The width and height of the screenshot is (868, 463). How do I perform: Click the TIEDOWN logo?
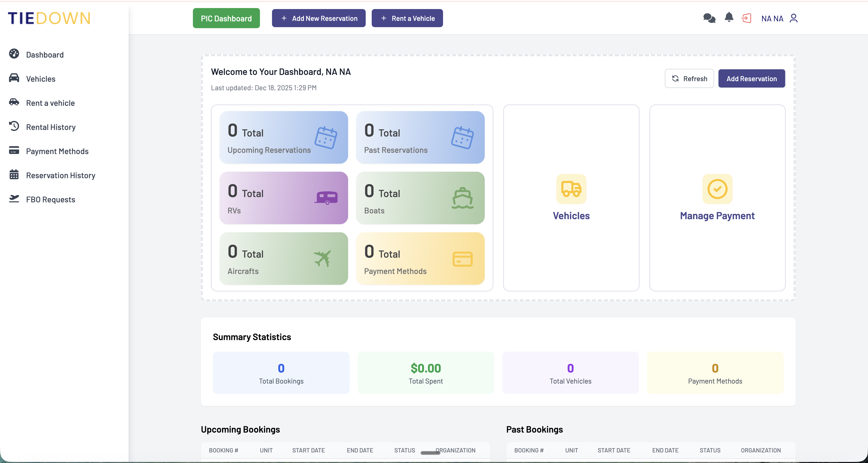point(49,18)
